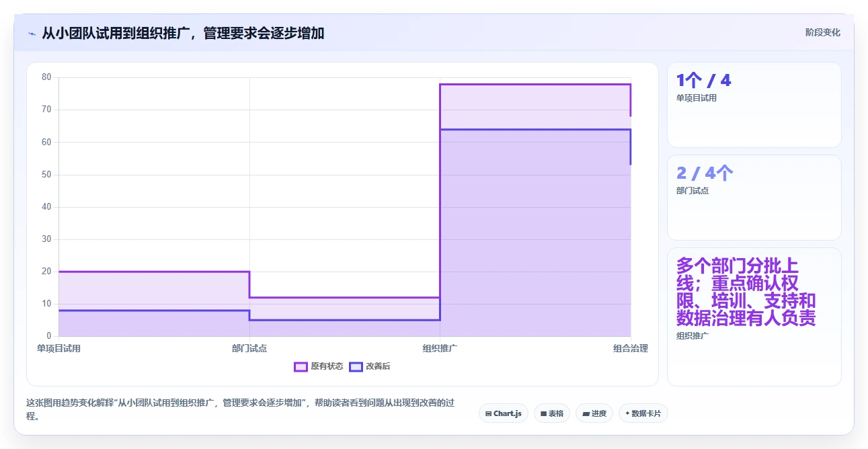Click the header title 从小团队试用到组织推广
Screen dimensions: 868x449
coord(183,33)
